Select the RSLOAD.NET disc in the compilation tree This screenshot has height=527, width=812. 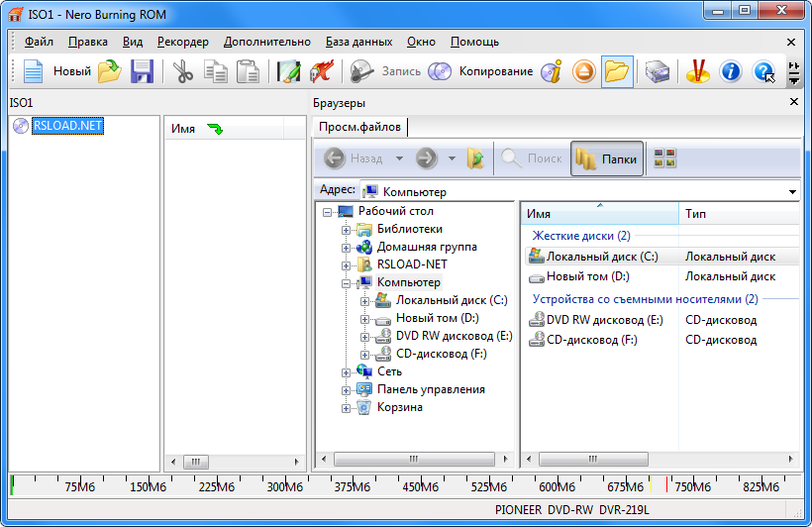point(68,126)
